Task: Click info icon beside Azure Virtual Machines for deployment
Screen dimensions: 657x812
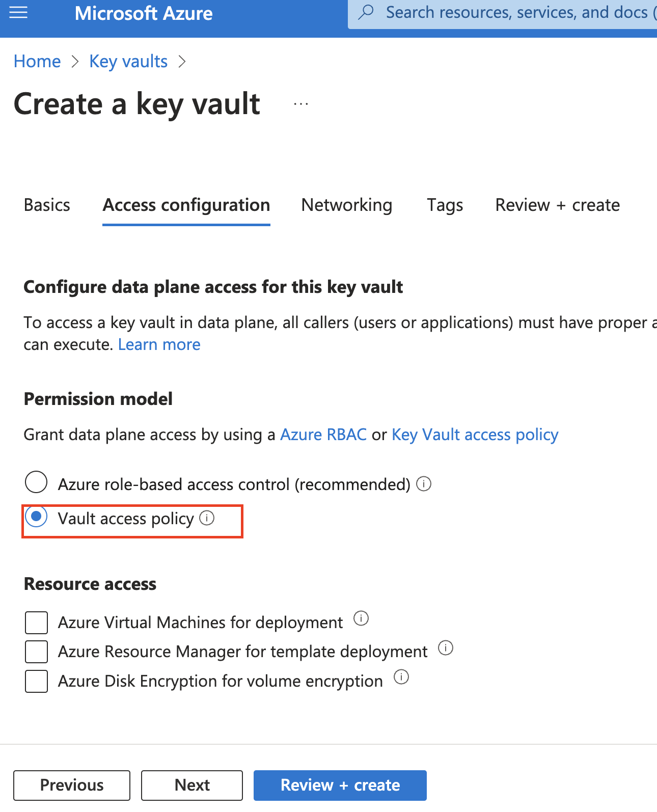Action: click(x=362, y=618)
